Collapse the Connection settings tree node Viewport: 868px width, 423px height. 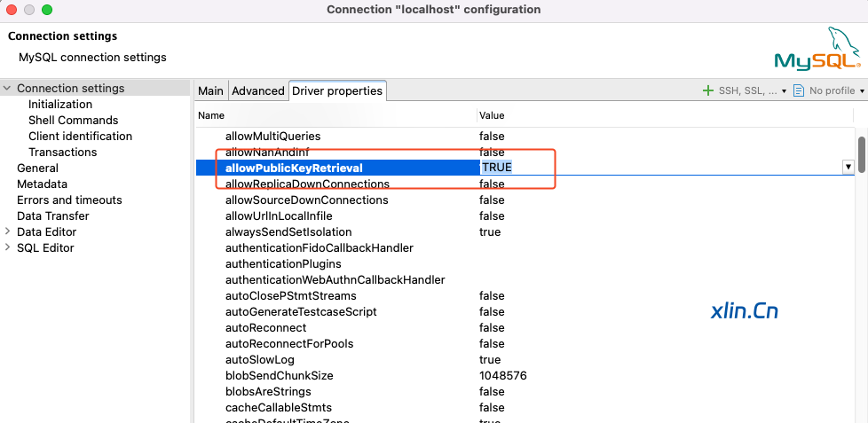[8, 89]
